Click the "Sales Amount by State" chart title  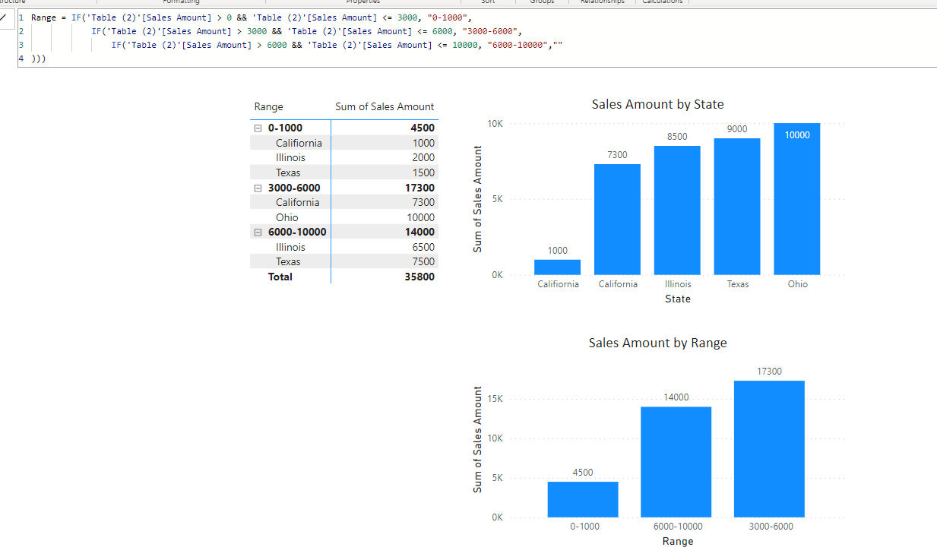click(658, 104)
